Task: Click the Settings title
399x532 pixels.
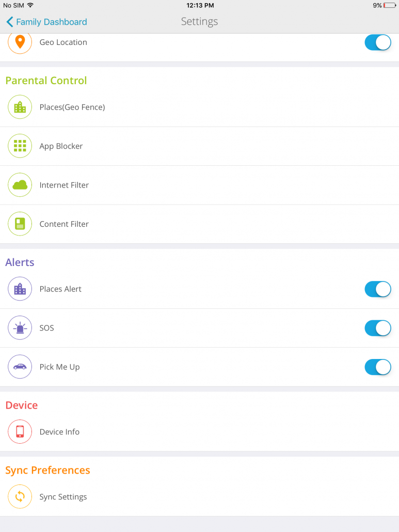Action: 199,22
